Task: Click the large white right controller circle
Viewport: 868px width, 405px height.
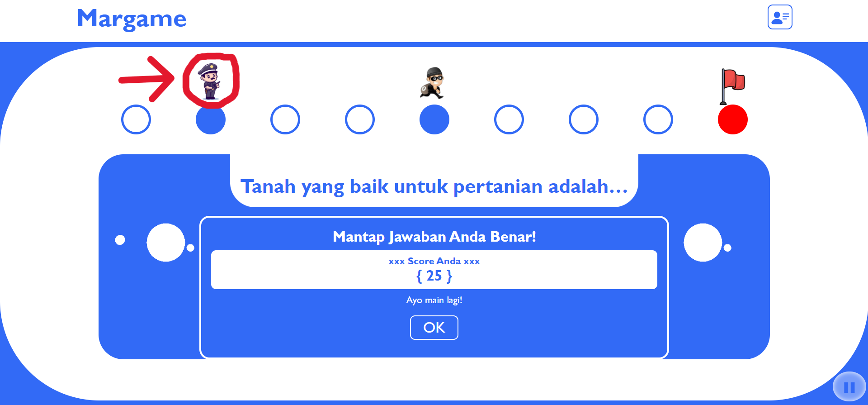Action: point(703,243)
